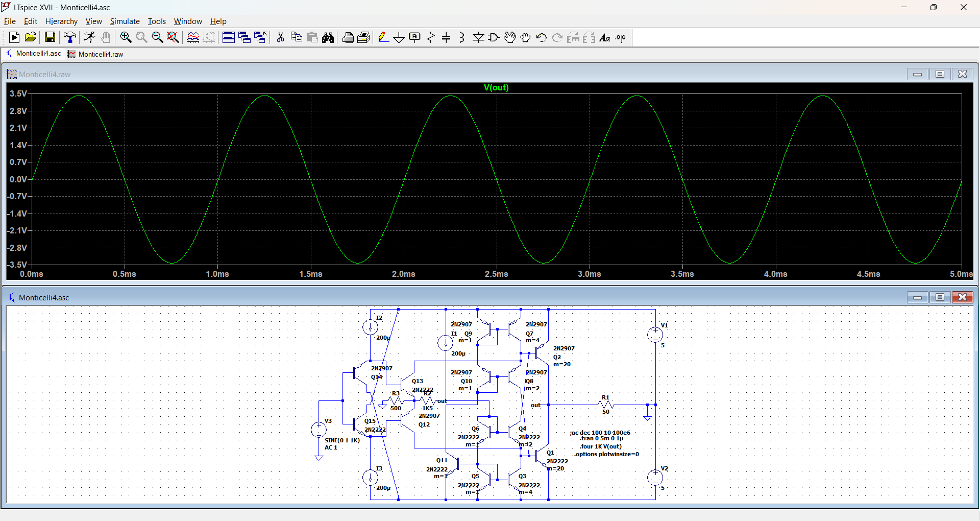
Task: Open the Tools menu
Action: tap(157, 21)
